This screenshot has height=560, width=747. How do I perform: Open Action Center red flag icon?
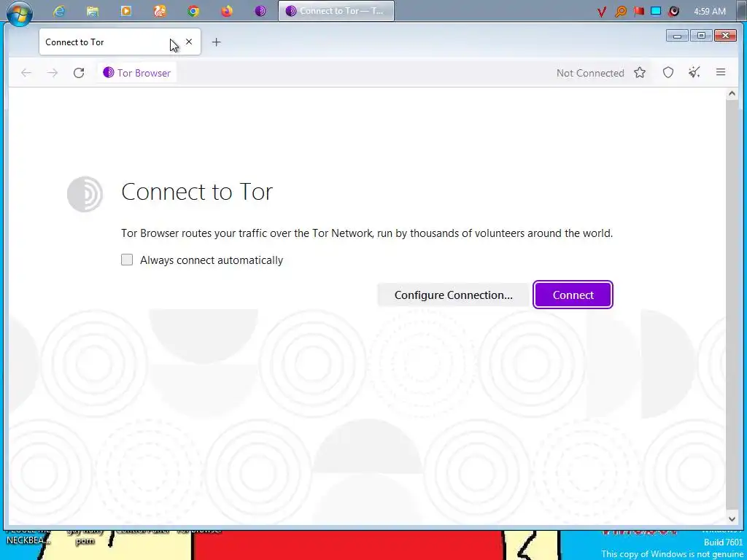coord(639,11)
